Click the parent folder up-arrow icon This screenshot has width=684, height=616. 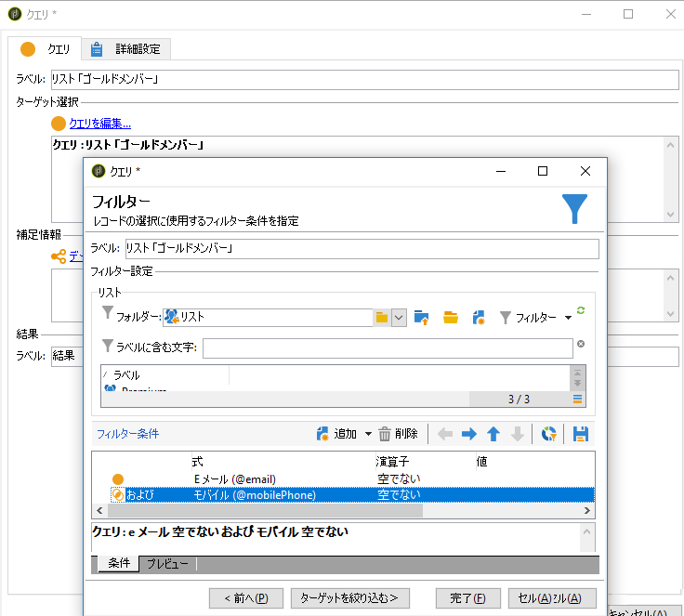pos(421,318)
